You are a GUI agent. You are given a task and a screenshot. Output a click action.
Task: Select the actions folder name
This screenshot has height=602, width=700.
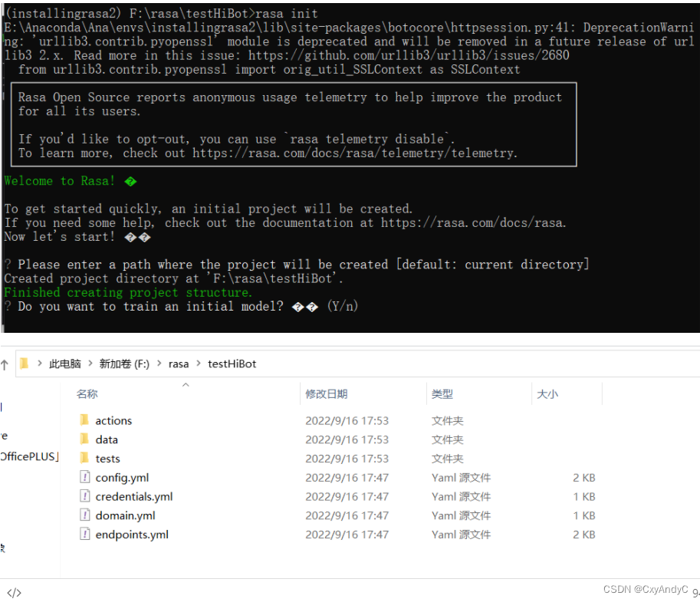click(113, 421)
